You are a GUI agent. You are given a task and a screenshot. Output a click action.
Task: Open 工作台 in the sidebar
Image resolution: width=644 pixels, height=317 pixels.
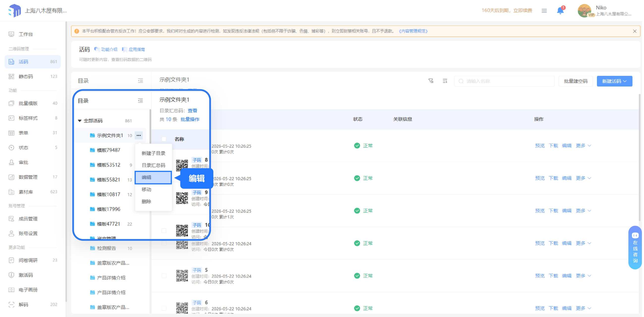(32, 34)
